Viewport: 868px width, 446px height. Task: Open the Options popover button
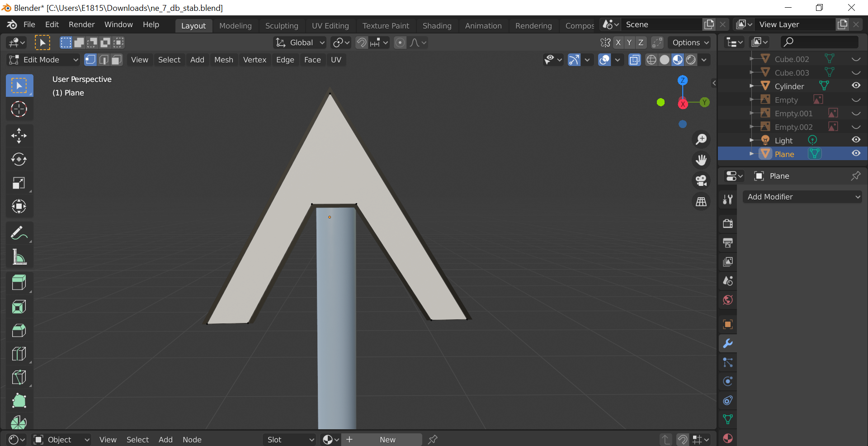tap(690, 43)
